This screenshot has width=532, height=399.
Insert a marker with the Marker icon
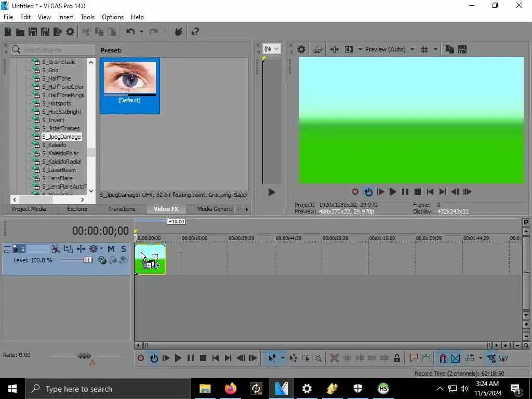click(x=414, y=358)
